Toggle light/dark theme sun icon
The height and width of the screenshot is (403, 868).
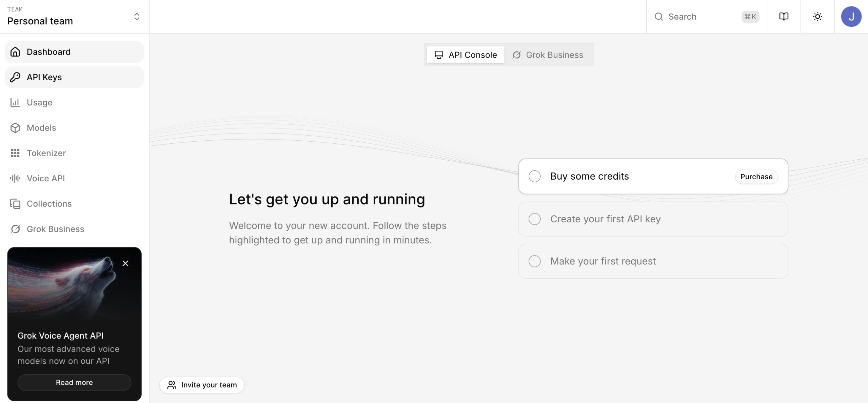(x=817, y=17)
